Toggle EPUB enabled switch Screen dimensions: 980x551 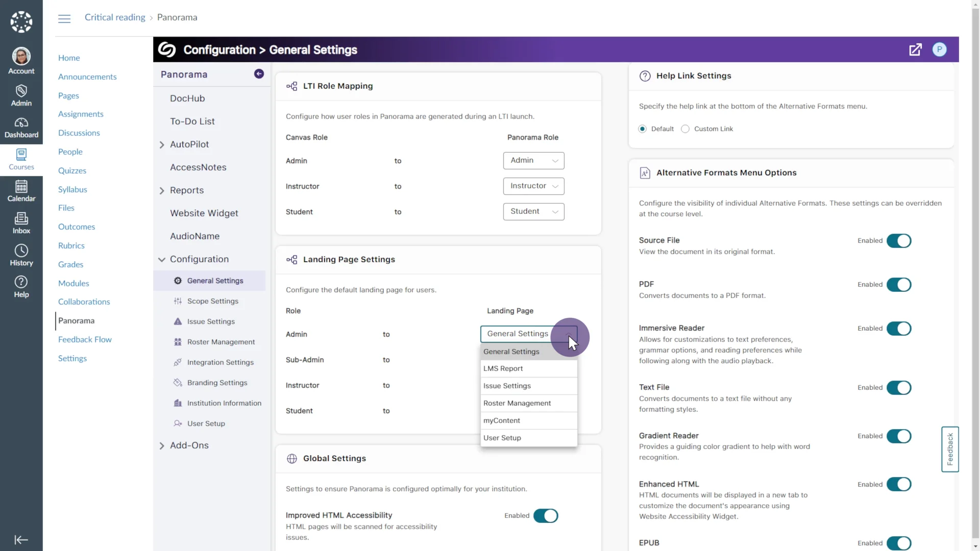899,543
